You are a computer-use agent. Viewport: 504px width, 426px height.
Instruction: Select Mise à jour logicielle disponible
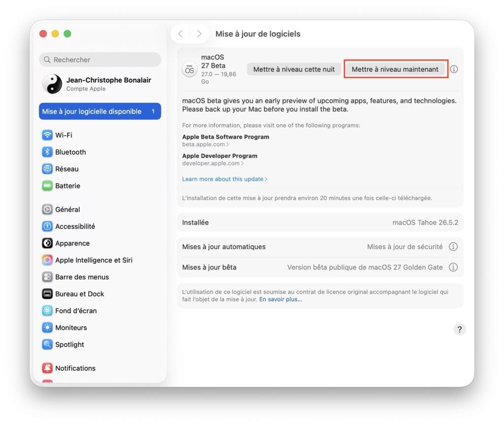pyautogui.click(x=100, y=111)
